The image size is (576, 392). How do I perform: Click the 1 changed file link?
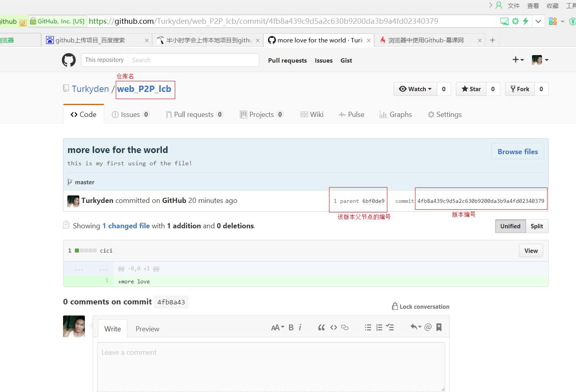click(126, 226)
